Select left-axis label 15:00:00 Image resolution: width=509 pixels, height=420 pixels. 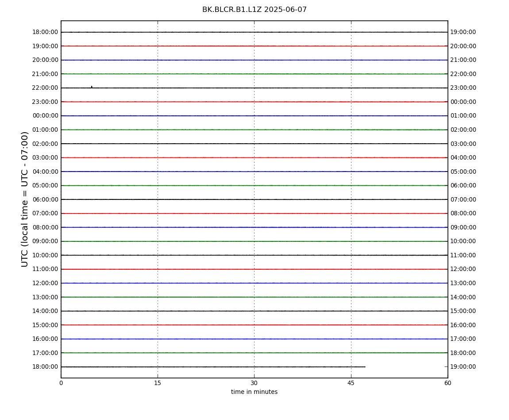point(45,325)
